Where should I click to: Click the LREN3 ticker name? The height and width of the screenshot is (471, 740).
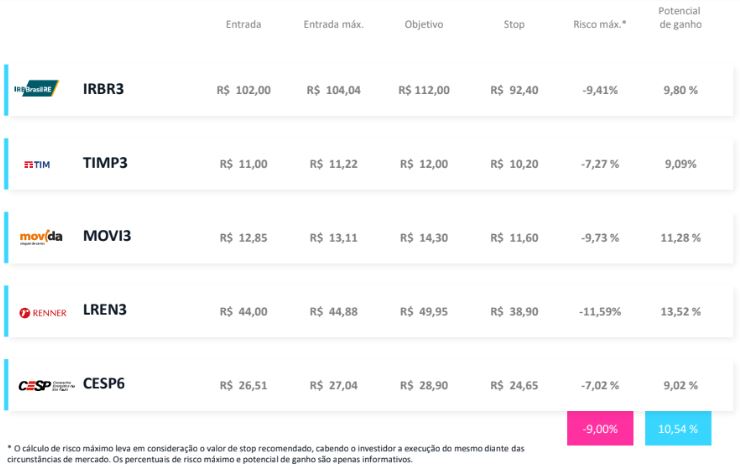click(x=105, y=310)
